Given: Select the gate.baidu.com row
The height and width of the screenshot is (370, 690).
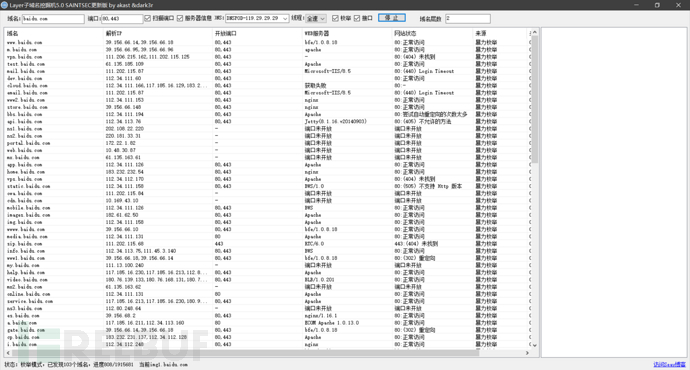Looking at the screenshot, I should coord(267,330).
